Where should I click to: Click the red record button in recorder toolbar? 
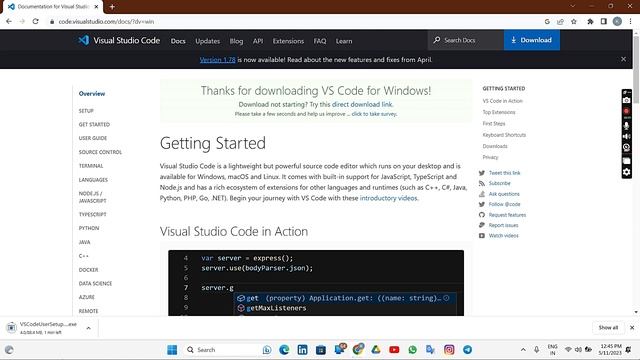[627, 111]
